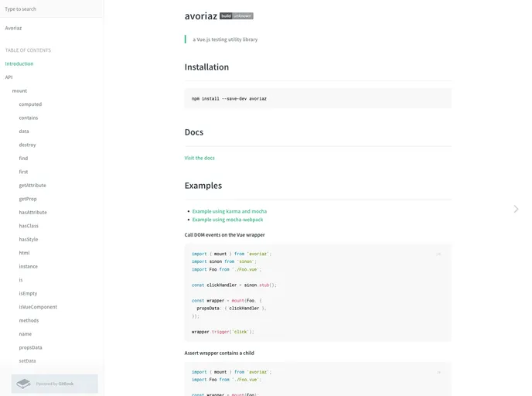Screen dimensions: 532x396
Task: Open the Avoriaz link in sidebar
Action: click(x=14, y=28)
